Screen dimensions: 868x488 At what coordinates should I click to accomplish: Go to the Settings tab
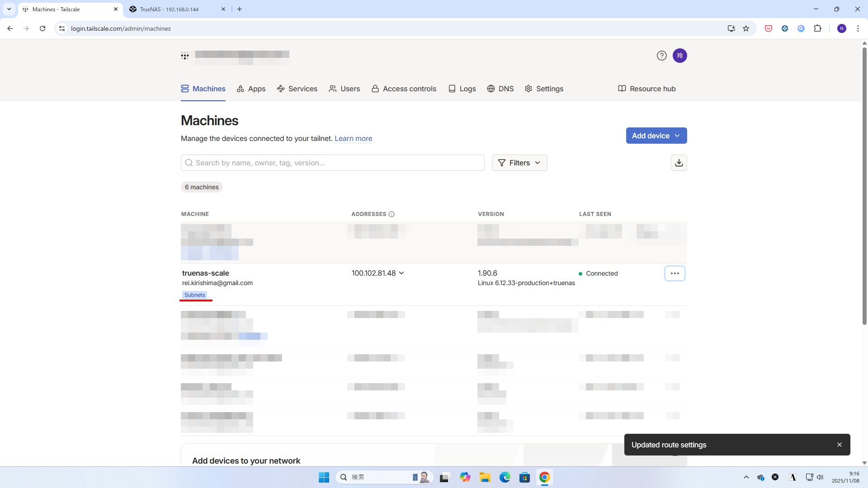(x=544, y=89)
